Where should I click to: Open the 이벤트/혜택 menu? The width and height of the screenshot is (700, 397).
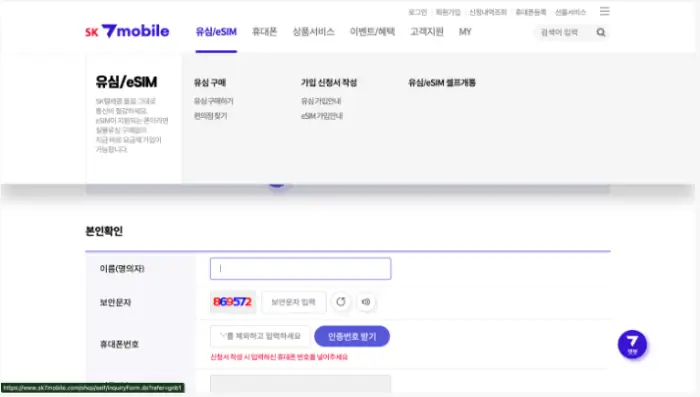click(372, 32)
